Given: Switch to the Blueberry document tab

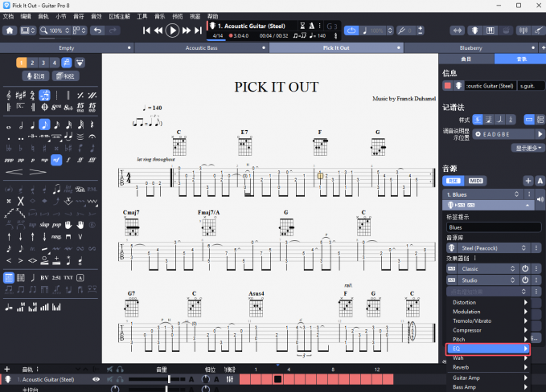Looking at the screenshot, I should (470, 48).
